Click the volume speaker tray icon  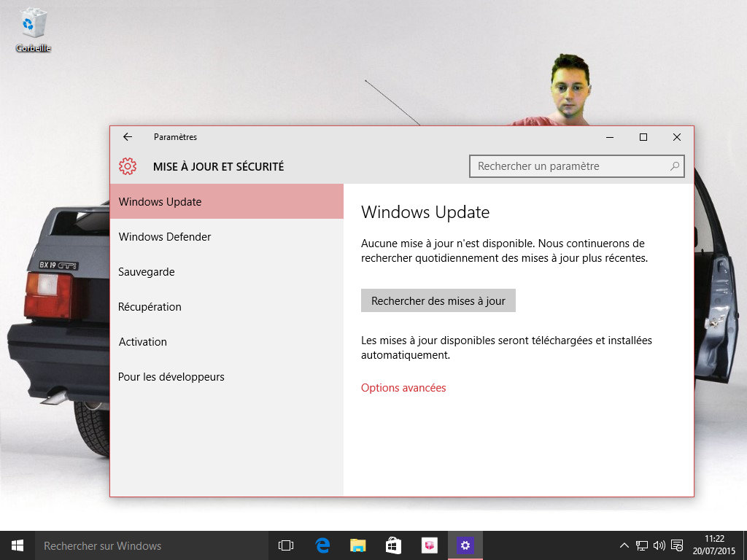click(x=659, y=545)
